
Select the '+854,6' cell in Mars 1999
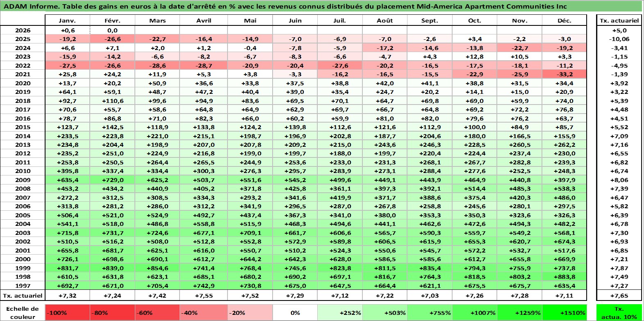(x=157, y=268)
